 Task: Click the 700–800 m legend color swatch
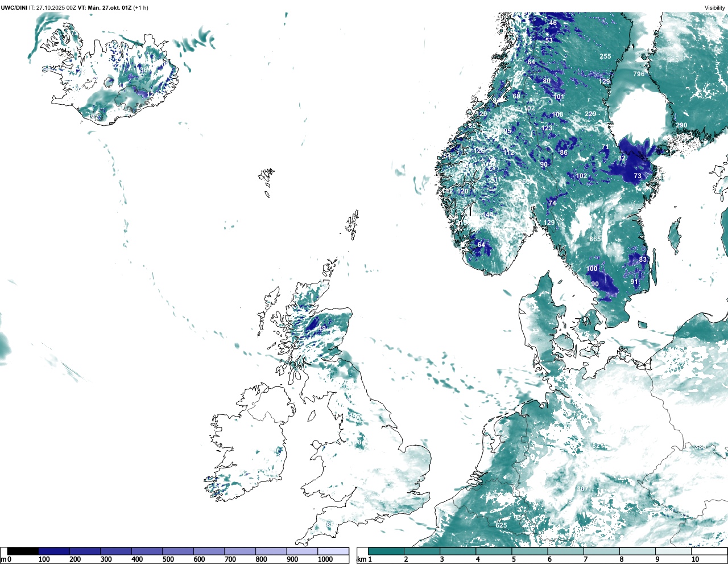[240, 551]
